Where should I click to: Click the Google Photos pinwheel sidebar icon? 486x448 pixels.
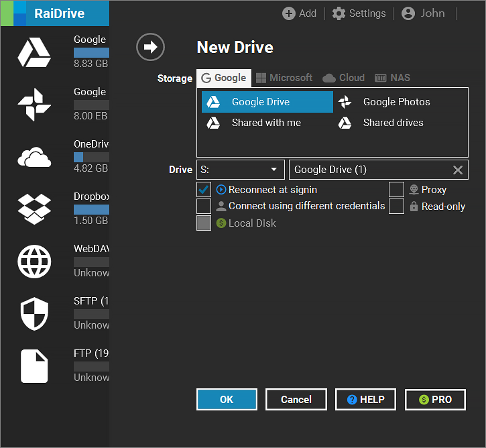point(34,105)
